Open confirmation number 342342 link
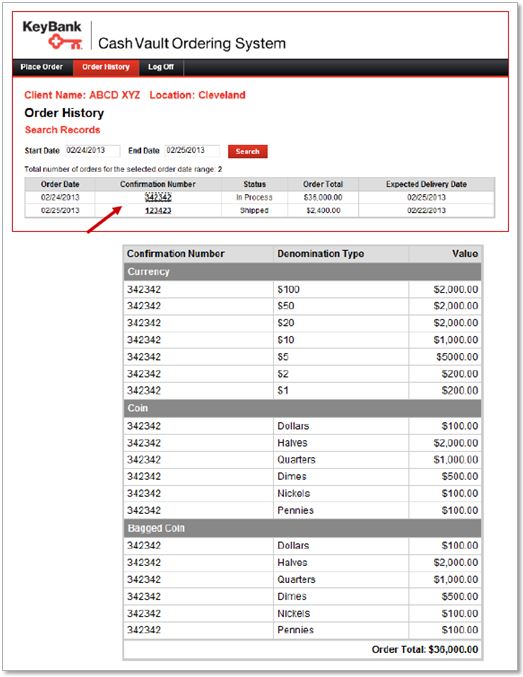 (x=158, y=197)
